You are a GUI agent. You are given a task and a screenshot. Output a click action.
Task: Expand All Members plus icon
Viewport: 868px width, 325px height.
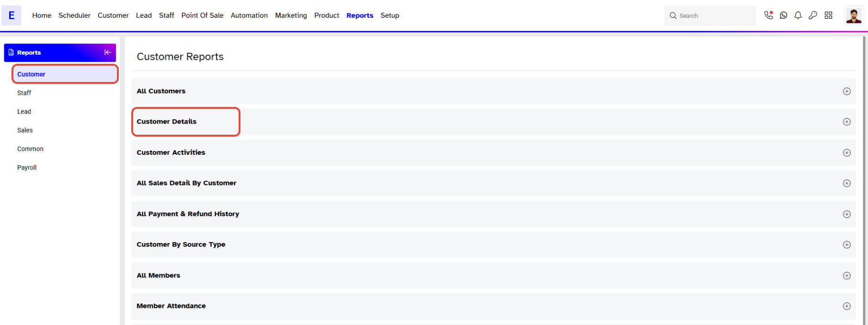pos(847,276)
